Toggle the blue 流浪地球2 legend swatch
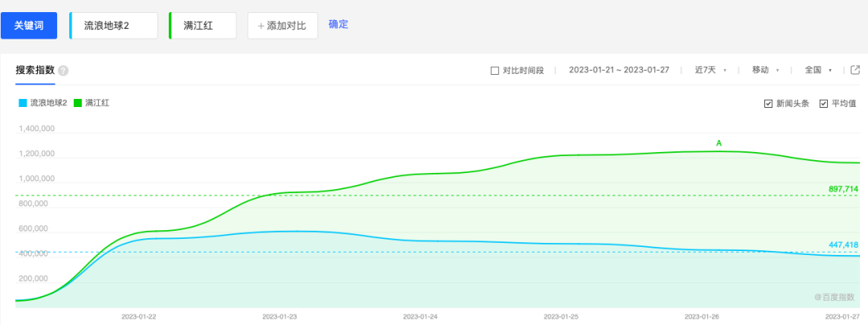Viewport: 868px width, 325px height. click(23, 103)
